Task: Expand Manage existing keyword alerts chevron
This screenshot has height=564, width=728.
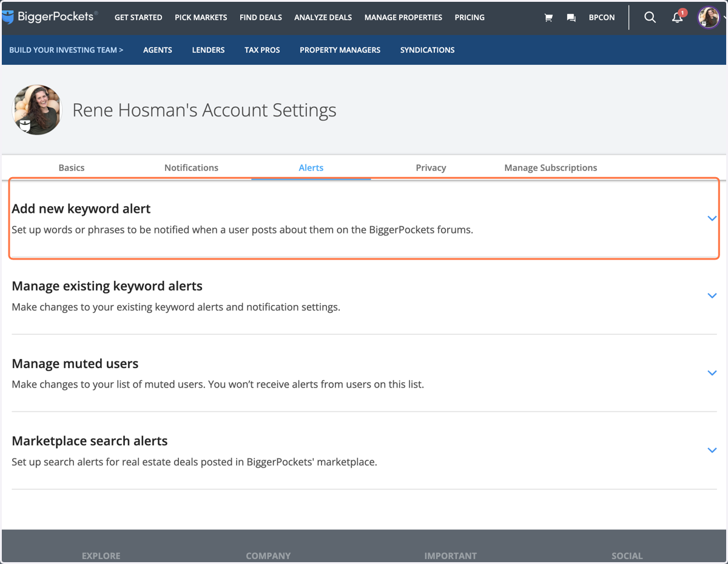Action: click(x=712, y=295)
